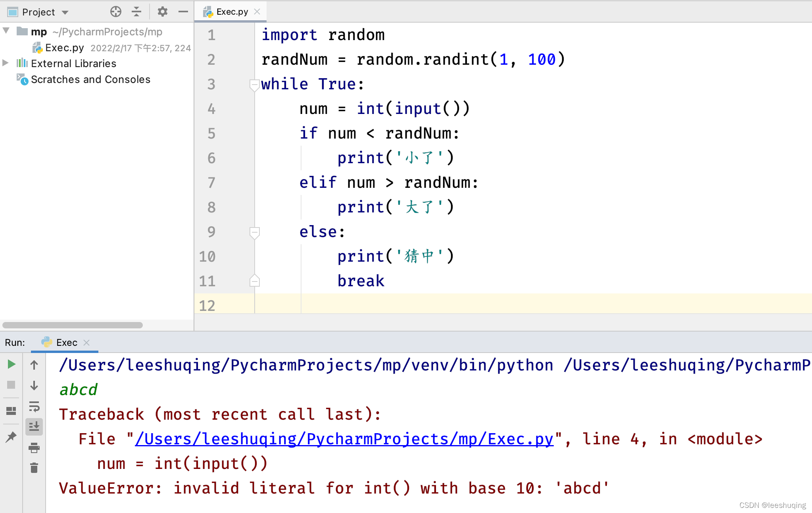
Task: Select the Exec.py editor tab
Action: coord(232,12)
